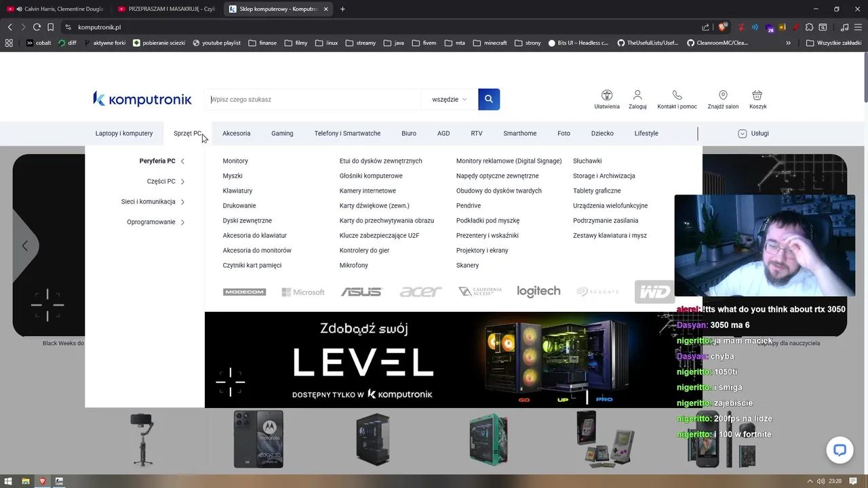Open Projektory i ekrany link

482,250
